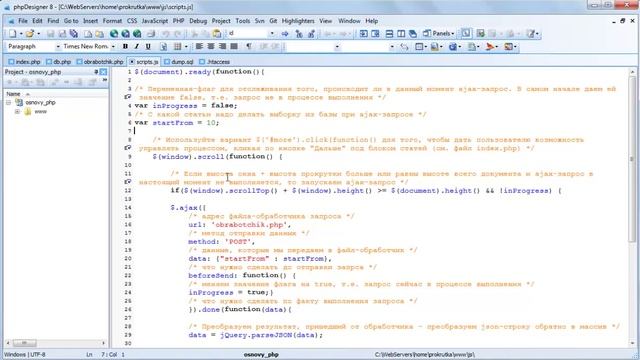Click the Windows | UTF-8 status bar entry
The image size is (640, 360).
[x=25, y=354]
